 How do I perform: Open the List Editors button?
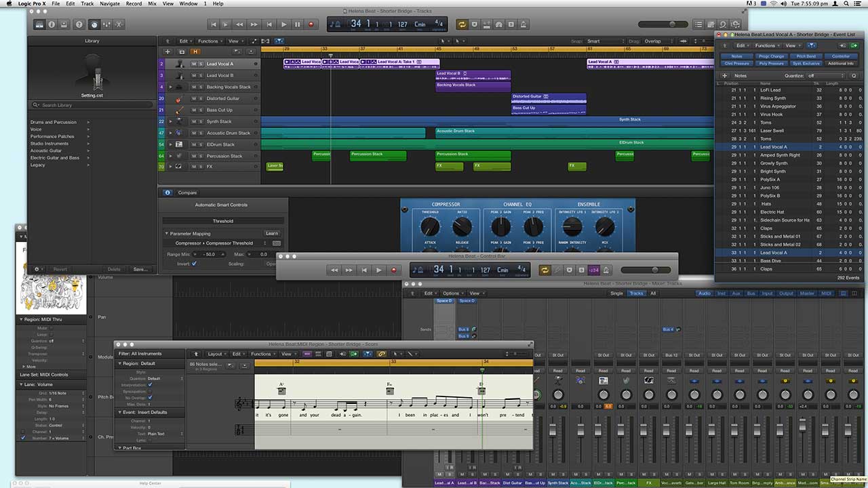click(x=699, y=24)
